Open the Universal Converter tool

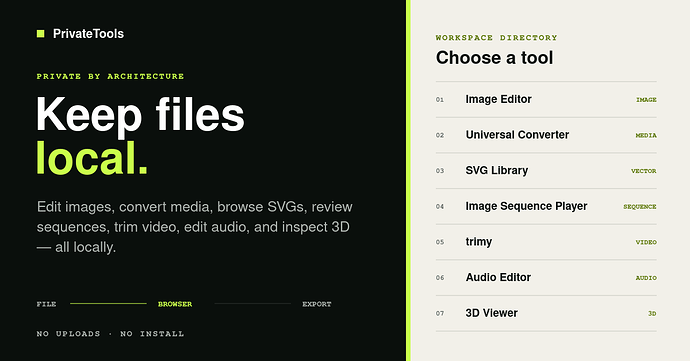point(546,135)
